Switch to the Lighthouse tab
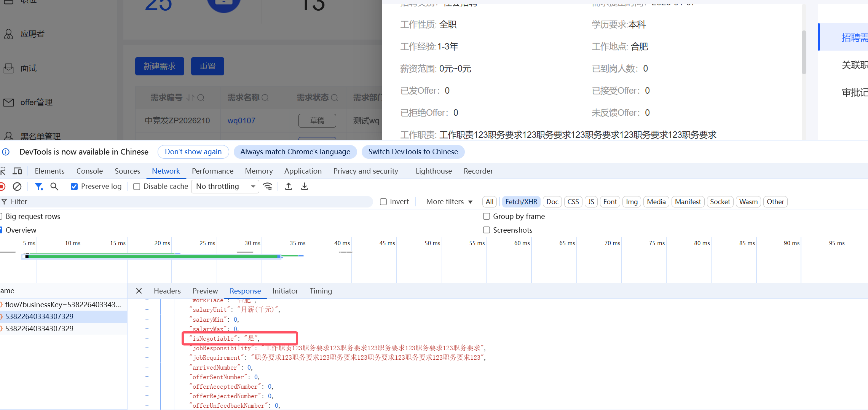 click(x=434, y=171)
